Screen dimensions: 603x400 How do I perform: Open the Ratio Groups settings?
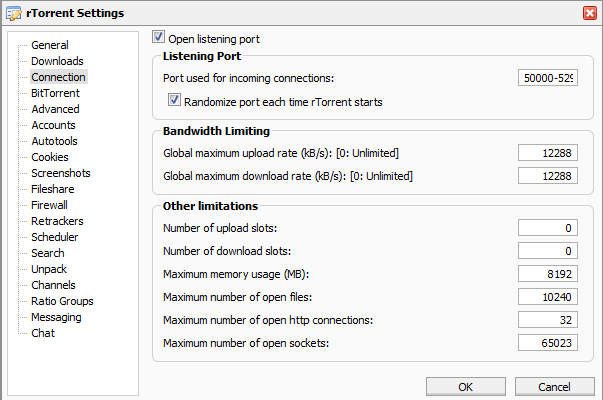(x=62, y=301)
